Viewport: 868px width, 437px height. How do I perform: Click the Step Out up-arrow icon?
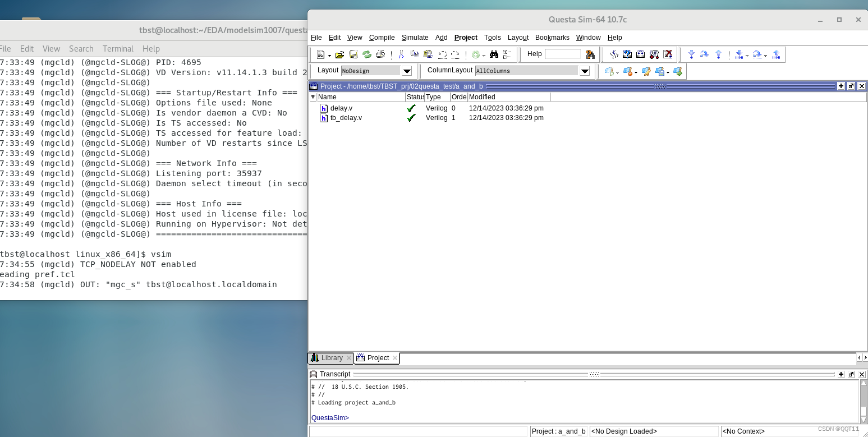[718, 54]
